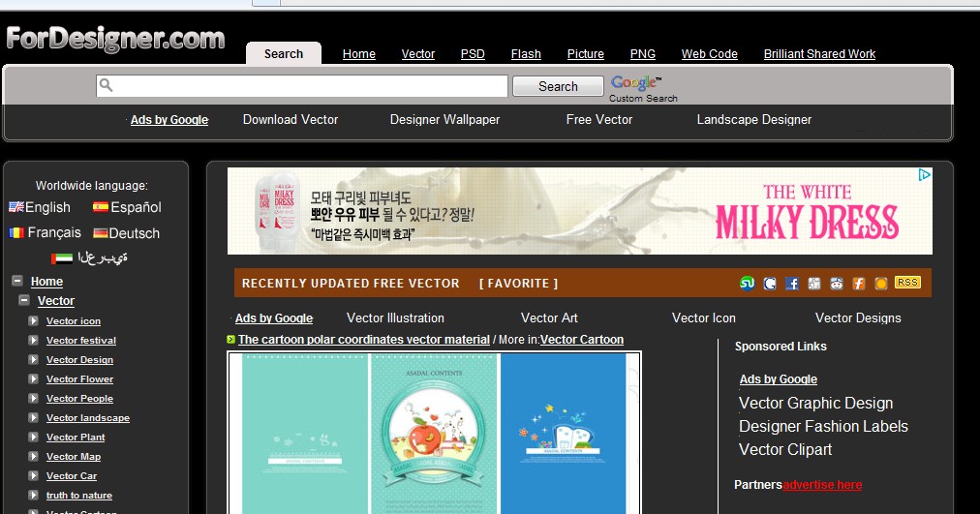Click the Google Custom Search logo
This screenshot has height=514, width=980.
[x=643, y=89]
